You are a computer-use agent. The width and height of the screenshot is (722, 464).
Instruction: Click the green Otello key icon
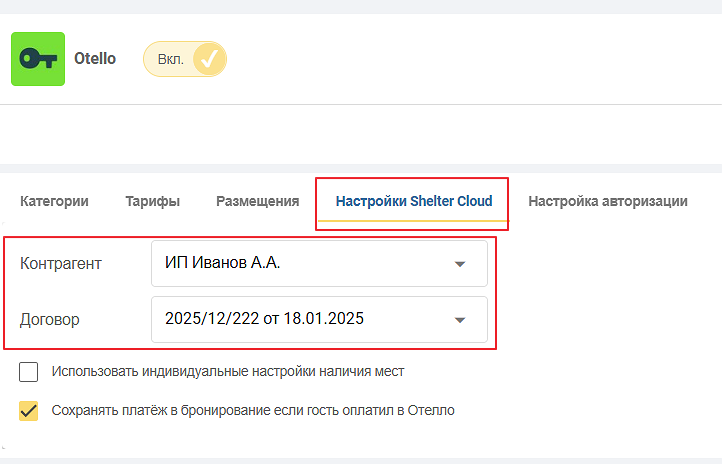click(38, 59)
